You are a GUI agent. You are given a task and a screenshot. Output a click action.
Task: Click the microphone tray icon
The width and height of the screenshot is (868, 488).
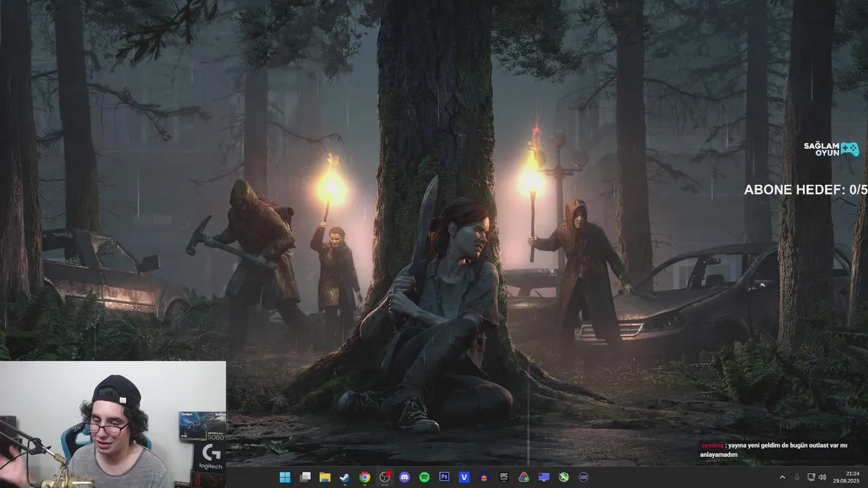tap(797, 477)
